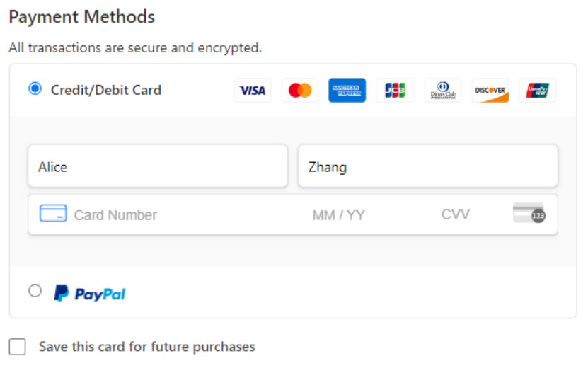Click the Visa card logo
The height and width of the screenshot is (368, 588).
(x=253, y=91)
